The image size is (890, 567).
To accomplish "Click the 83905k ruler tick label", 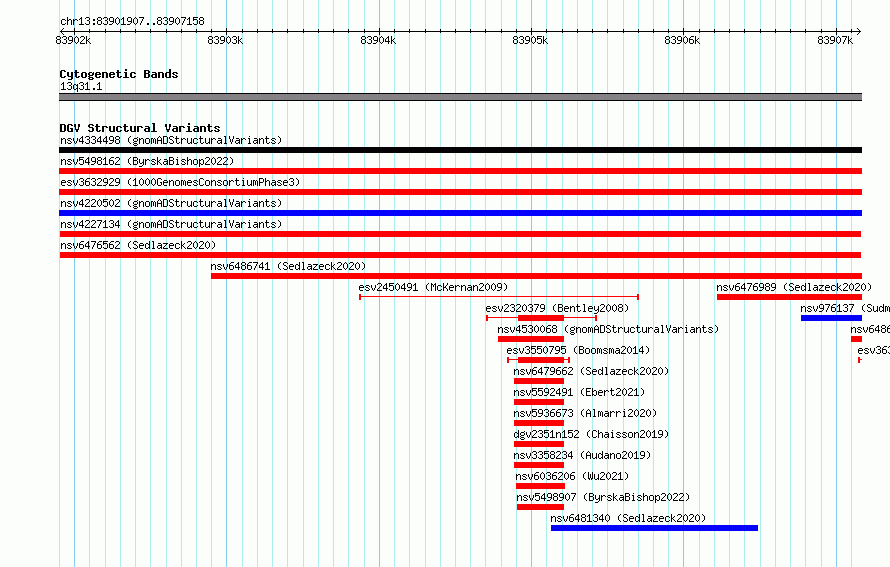I will click(530, 40).
